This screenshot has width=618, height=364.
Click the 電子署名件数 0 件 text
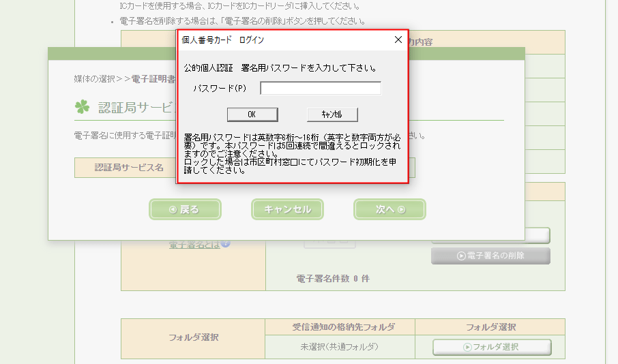click(333, 279)
